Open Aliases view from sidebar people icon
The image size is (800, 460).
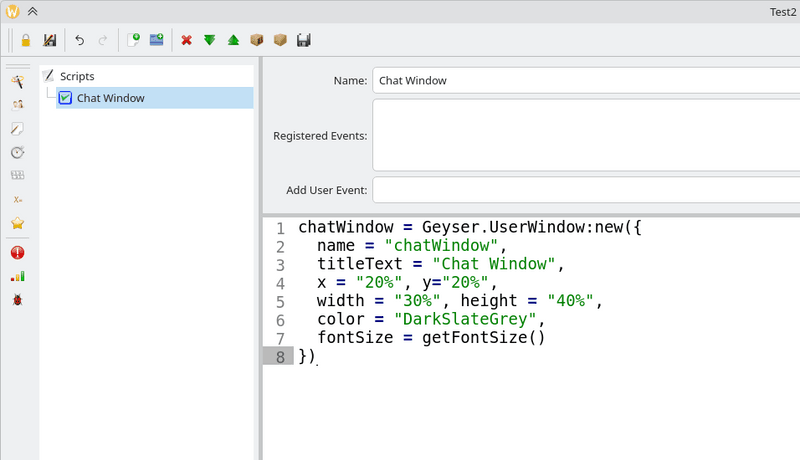[x=18, y=105]
